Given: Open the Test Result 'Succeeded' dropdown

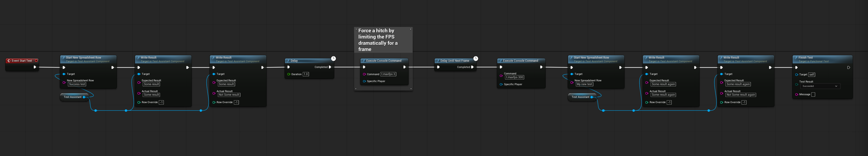Looking at the screenshot, I should (820, 86).
